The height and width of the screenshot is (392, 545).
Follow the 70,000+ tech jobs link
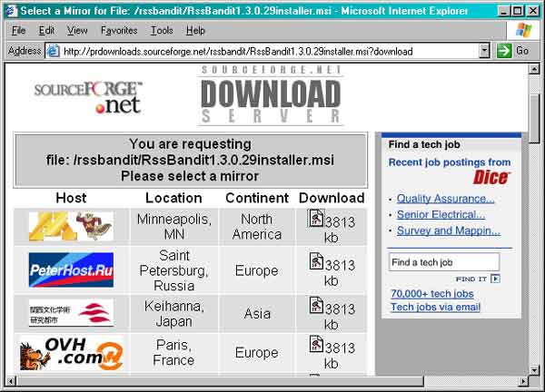[431, 294]
